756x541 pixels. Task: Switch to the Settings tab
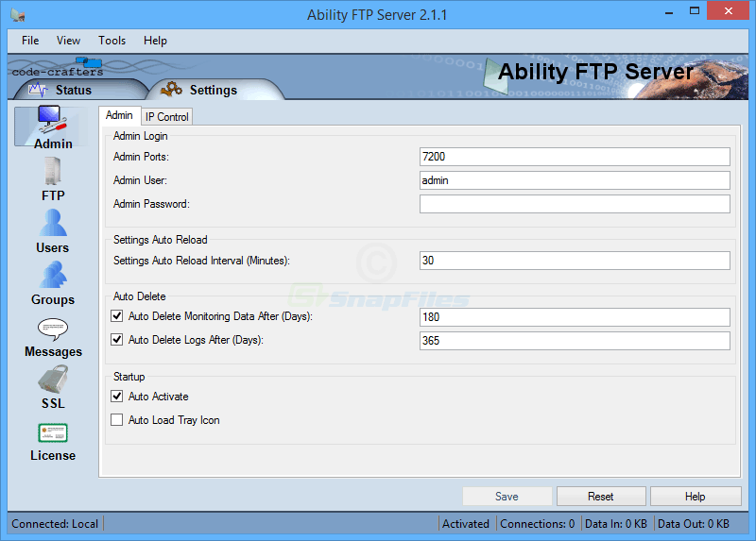tap(214, 90)
